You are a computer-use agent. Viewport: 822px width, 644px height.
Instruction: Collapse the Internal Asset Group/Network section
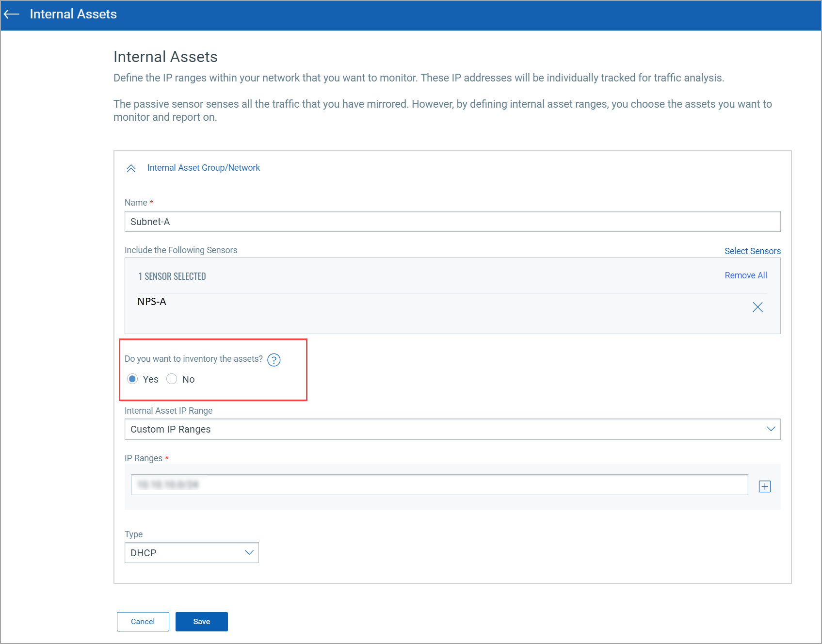131,168
